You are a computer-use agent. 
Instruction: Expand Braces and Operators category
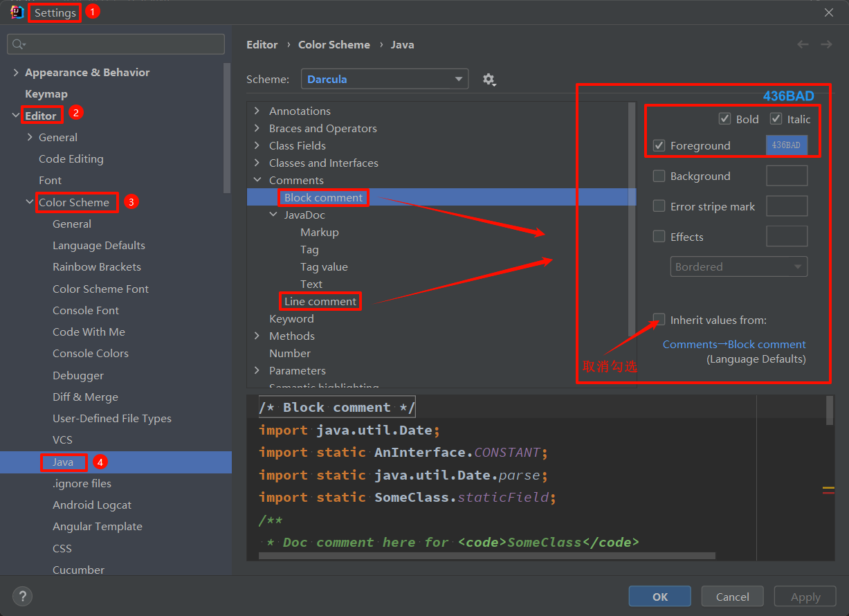[257, 128]
